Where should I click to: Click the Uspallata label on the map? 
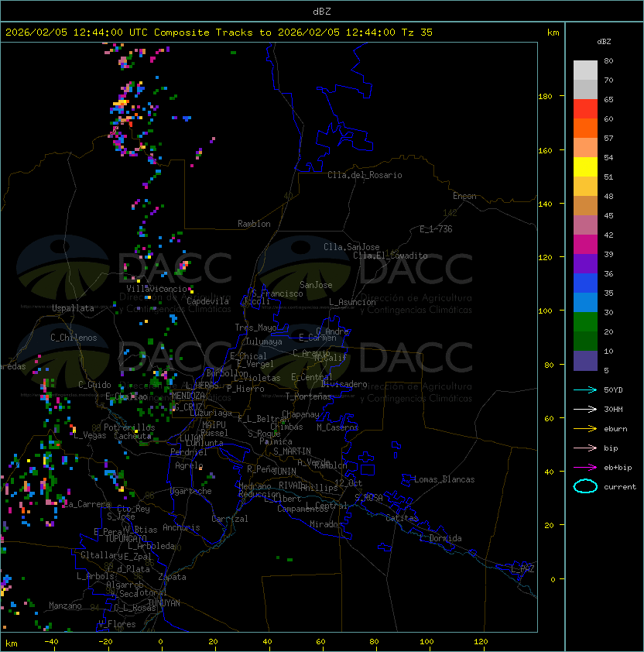(x=73, y=308)
